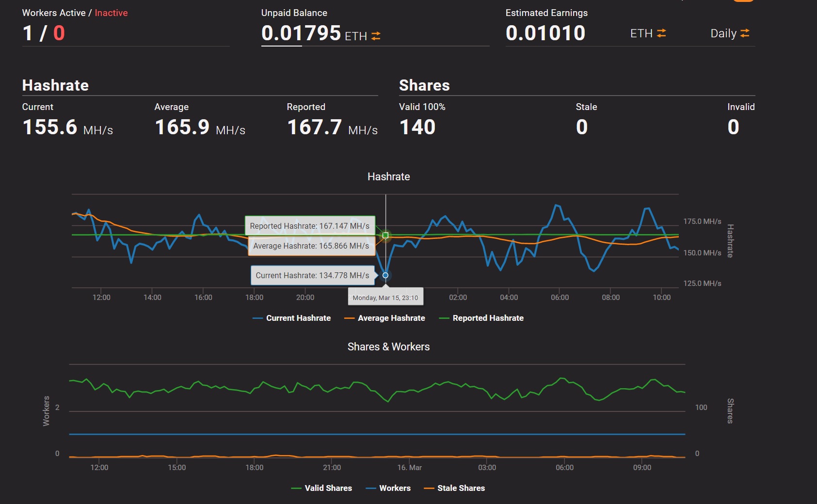Click the inactive workers count 0
This screenshot has width=817, height=504.
[x=59, y=33]
